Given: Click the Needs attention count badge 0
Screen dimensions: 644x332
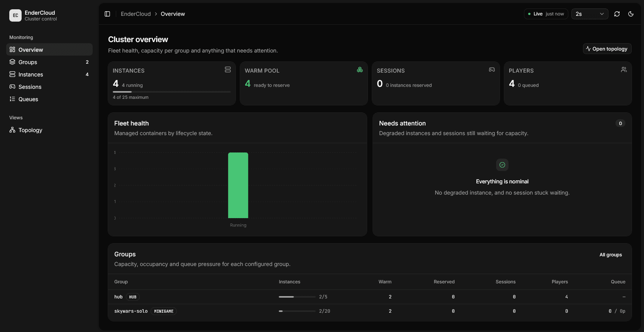Looking at the screenshot, I should click(620, 124).
